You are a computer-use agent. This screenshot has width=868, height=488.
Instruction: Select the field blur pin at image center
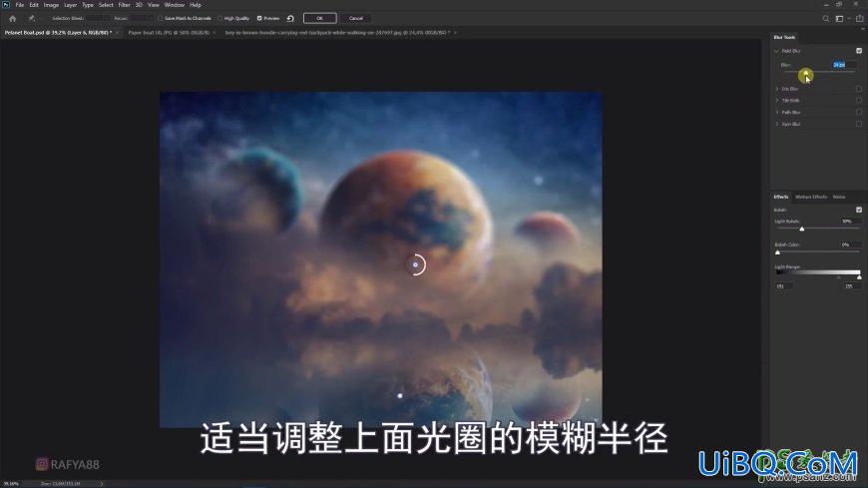416,264
